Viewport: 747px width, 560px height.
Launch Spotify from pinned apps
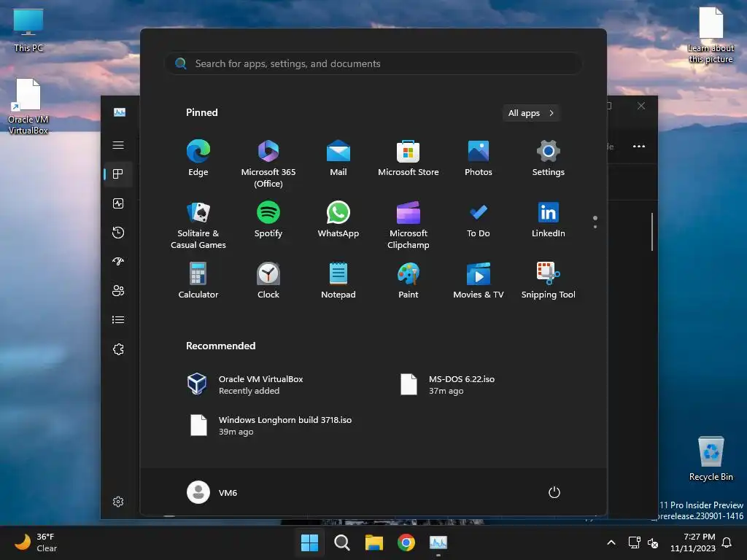click(x=268, y=219)
